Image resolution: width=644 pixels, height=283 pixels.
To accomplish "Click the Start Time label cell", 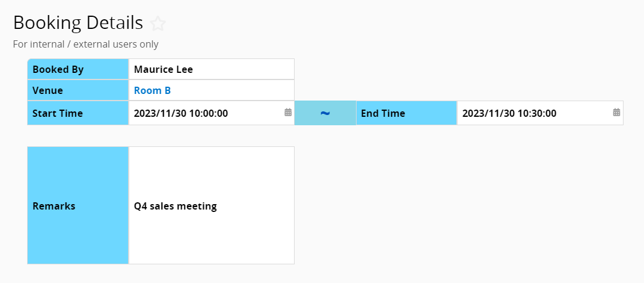I will (x=78, y=113).
